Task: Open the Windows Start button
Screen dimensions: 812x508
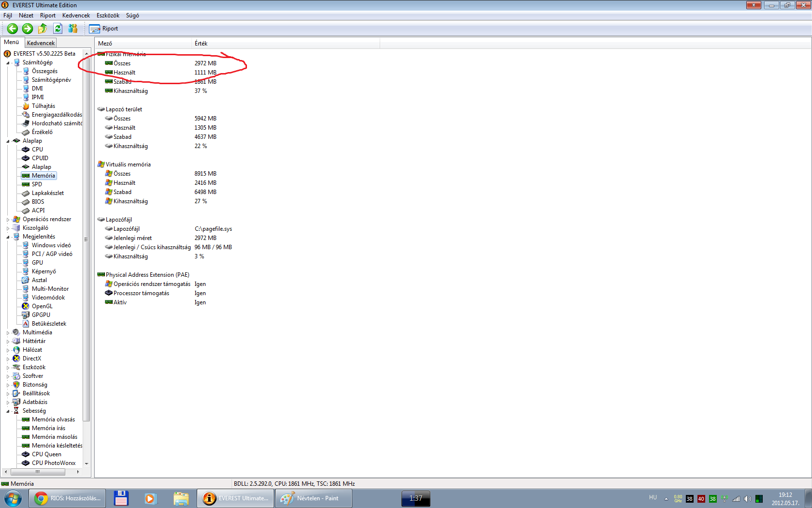Action: click(13, 498)
